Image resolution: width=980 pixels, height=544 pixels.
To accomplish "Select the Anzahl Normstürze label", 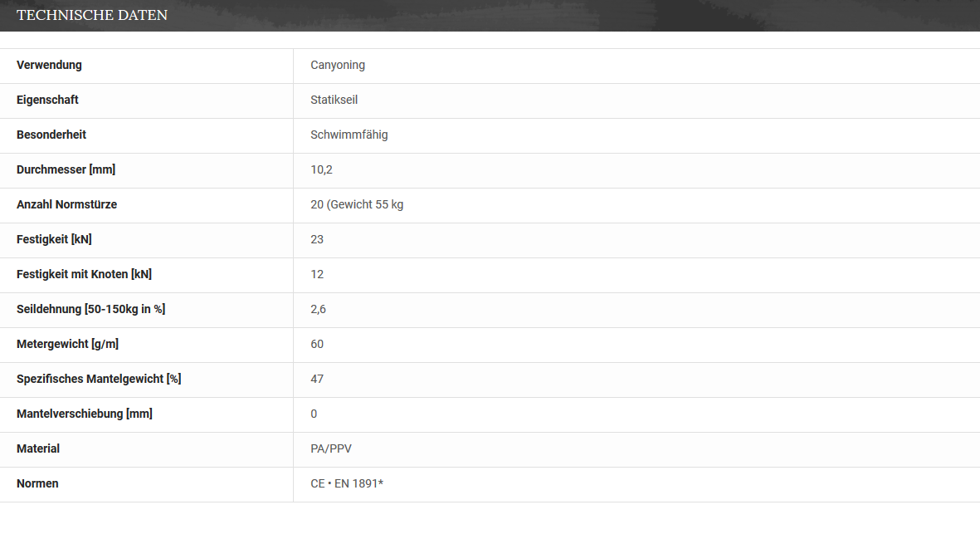I will (x=67, y=204).
